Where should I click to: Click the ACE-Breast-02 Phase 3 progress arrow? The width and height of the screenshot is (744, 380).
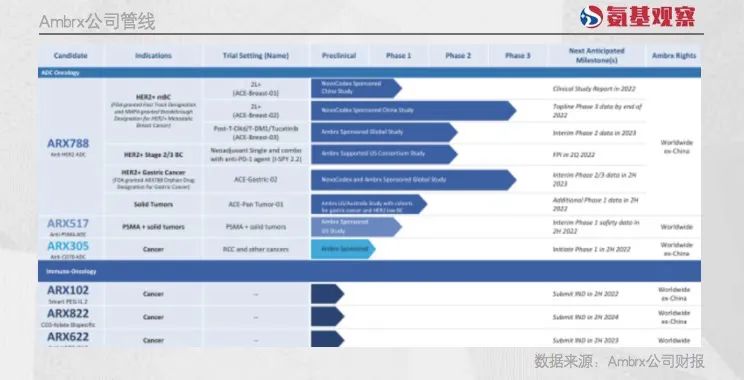point(413,111)
